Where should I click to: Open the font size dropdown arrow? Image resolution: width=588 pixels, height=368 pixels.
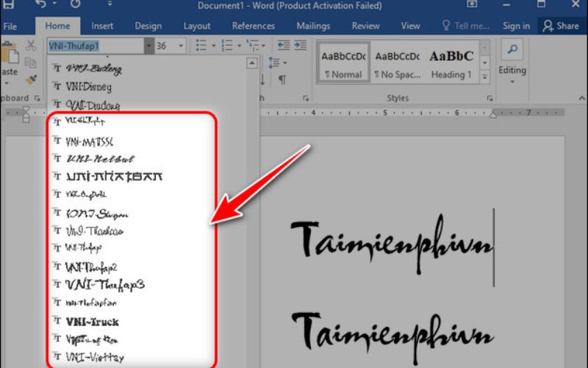(x=181, y=46)
